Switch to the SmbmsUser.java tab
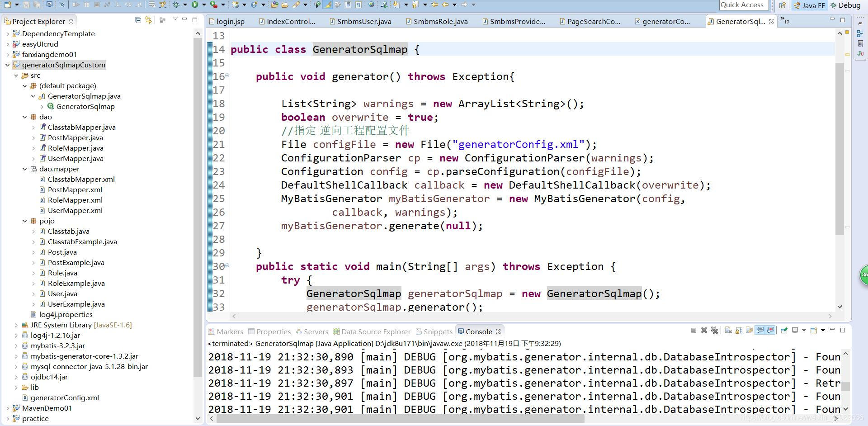This screenshot has height=426, width=868. (360, 22)
